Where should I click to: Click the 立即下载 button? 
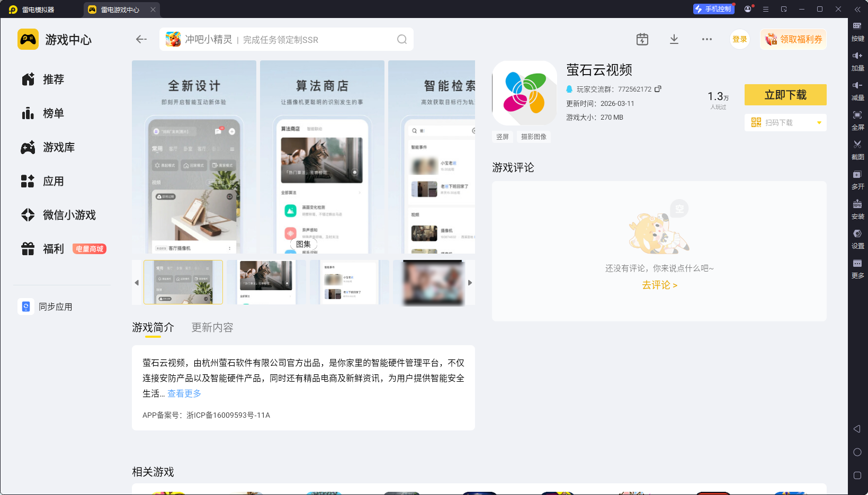click(785, 95)
